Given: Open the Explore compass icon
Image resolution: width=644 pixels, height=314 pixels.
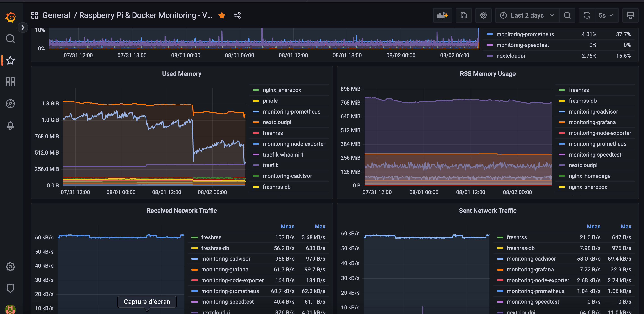Looking at the screenshot, I should (10, 104).
